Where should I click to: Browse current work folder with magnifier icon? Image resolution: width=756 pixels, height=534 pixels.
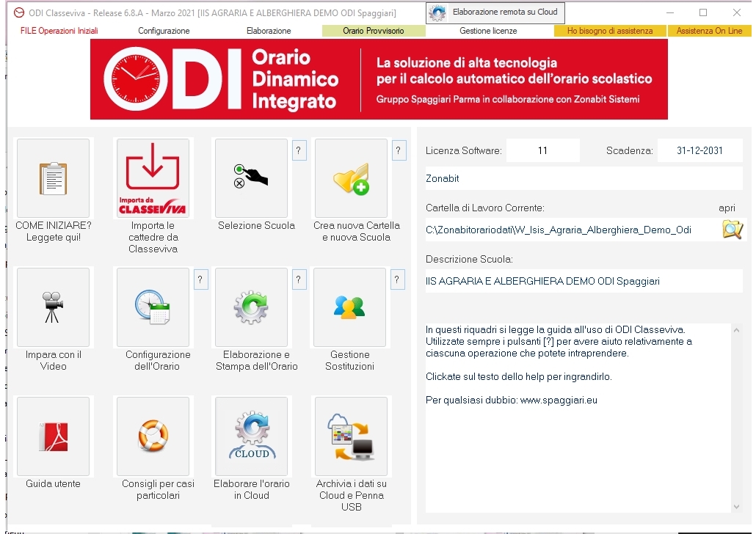pos(733,230)
